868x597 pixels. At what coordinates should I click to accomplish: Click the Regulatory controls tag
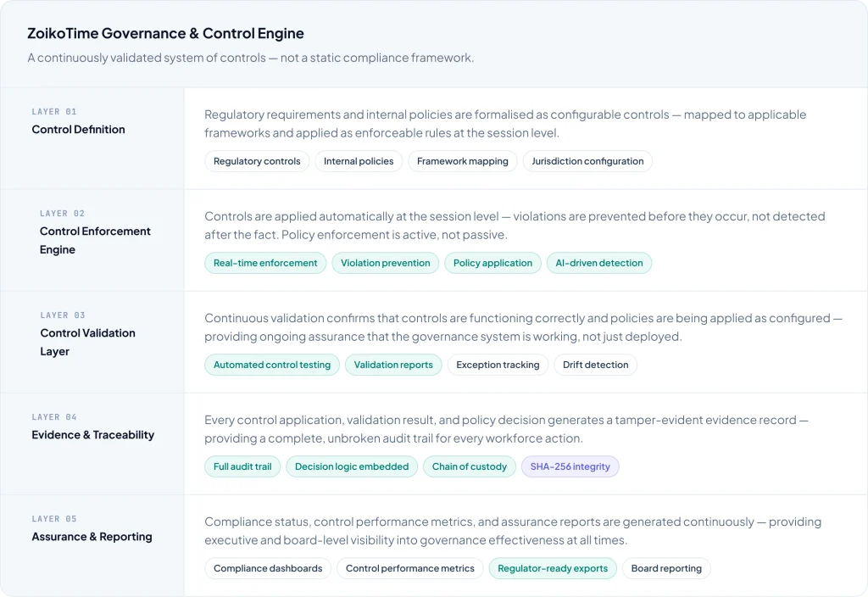coord(257,161)
